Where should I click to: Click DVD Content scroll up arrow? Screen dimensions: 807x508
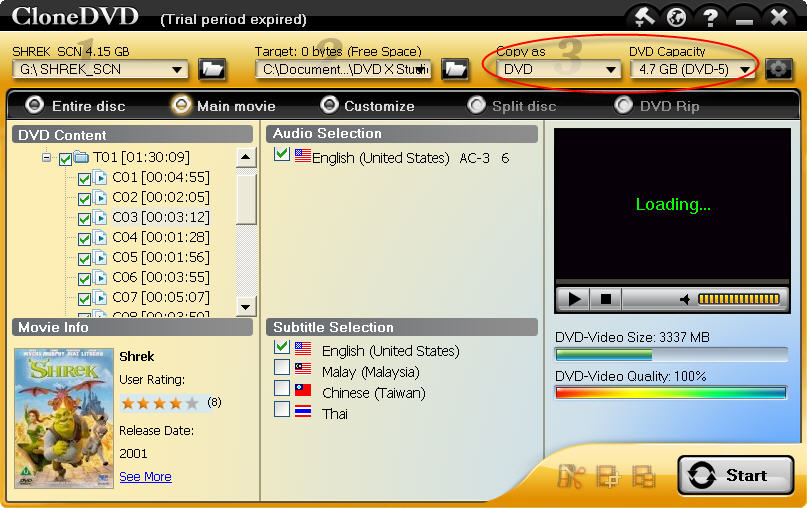[246, 157]
